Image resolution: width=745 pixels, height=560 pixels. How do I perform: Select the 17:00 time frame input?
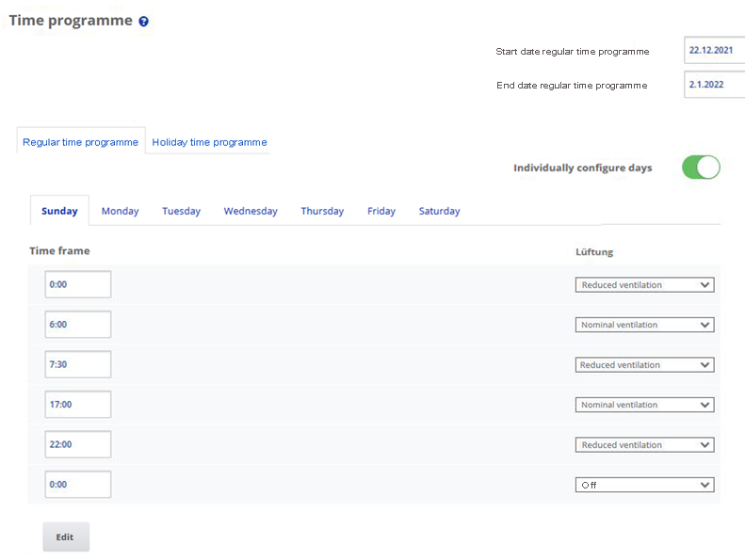pos(78,405)
